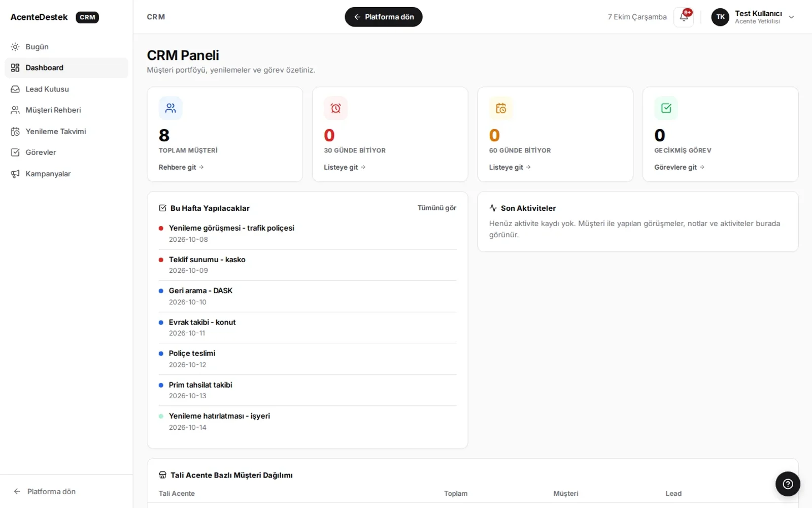Select Dashboard in the sidebar
812x508 pixels.
pyautogui.click(x=66, y=68)
